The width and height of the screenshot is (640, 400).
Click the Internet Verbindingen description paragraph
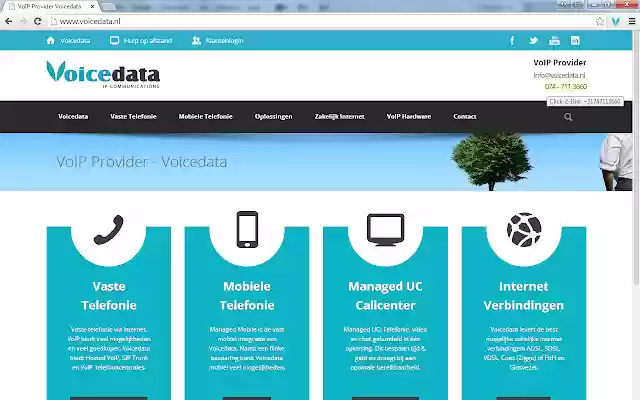tap(524, 348)
